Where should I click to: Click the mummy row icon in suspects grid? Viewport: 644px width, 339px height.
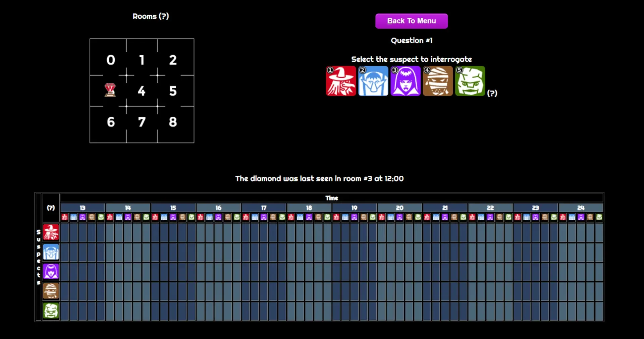click(51, 291)
